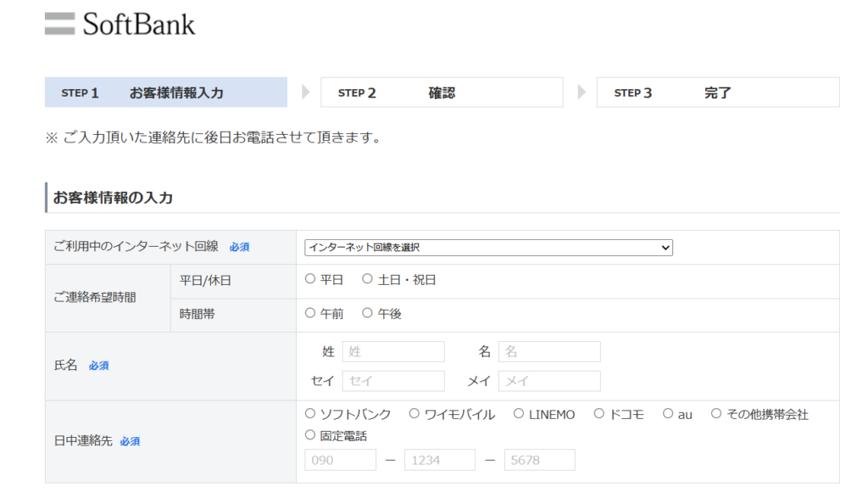Focus the メイ katakana input field
Screen dimensions: 868x498
pos(549,381)
